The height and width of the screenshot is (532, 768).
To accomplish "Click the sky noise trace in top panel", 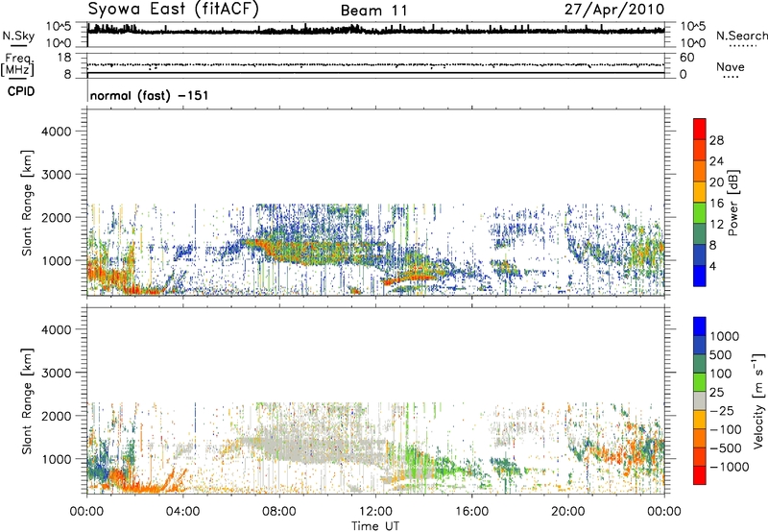I will click(x=375, y=31).
